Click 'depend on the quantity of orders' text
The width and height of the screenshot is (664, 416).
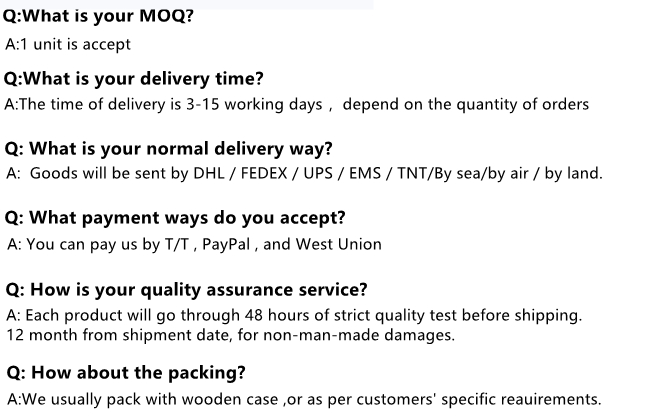(x=466, y=105)
